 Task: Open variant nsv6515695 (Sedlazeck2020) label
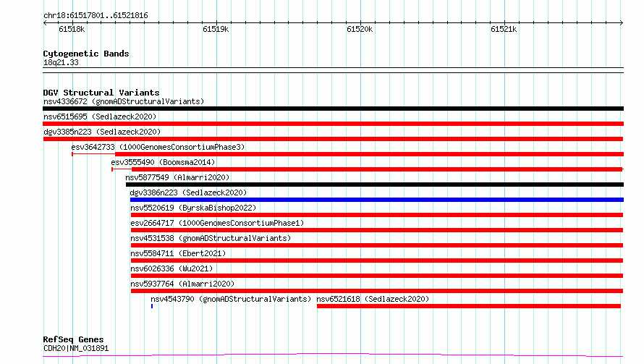point(100,117)
